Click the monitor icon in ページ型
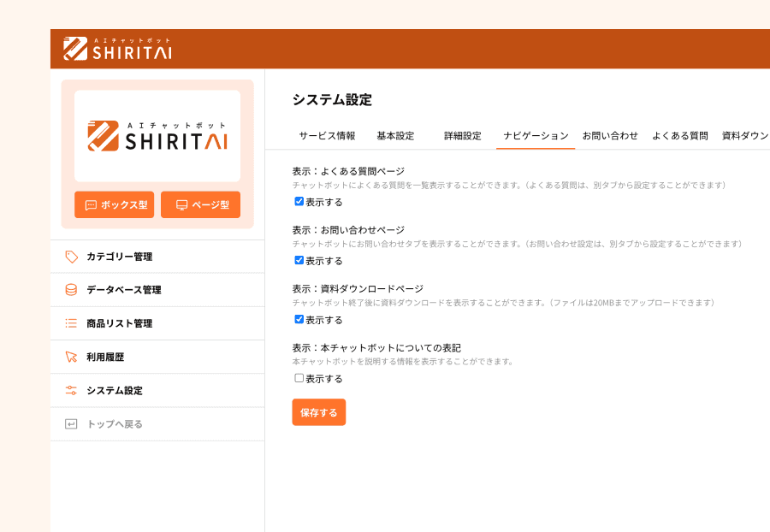Screen dimensions: 770x532 click(x=181, y=205)
